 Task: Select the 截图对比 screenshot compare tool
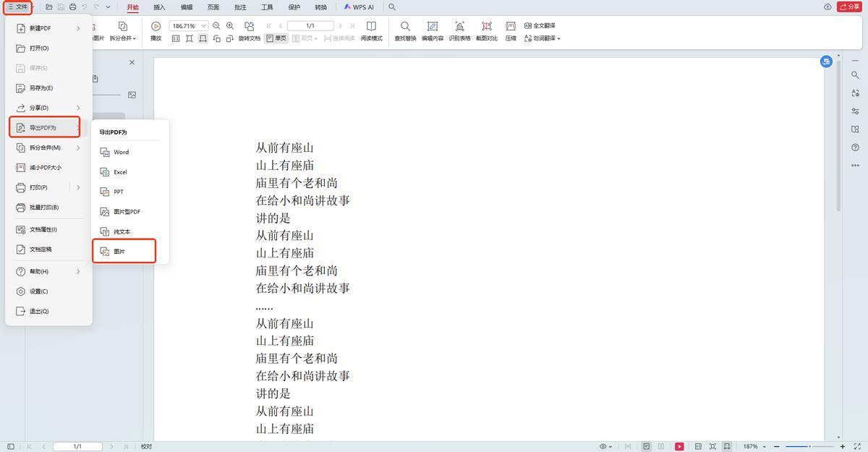click(486, 27)
